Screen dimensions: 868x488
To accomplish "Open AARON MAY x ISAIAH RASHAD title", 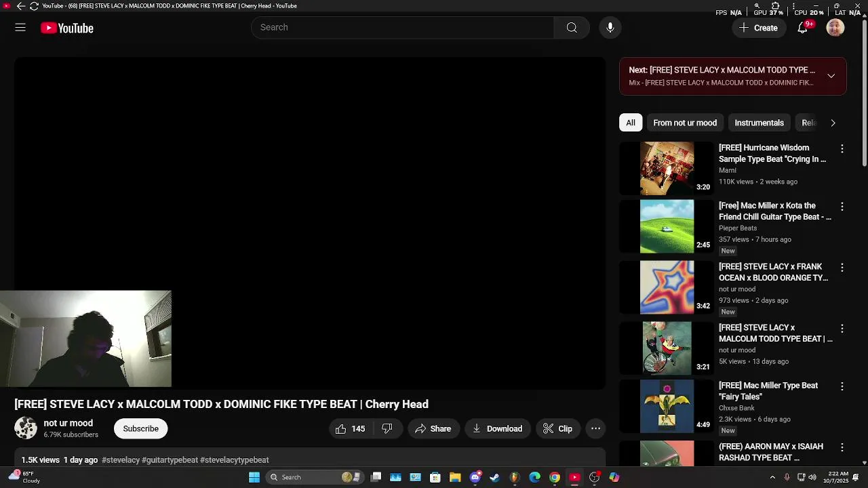I will [x=771, y=452].
